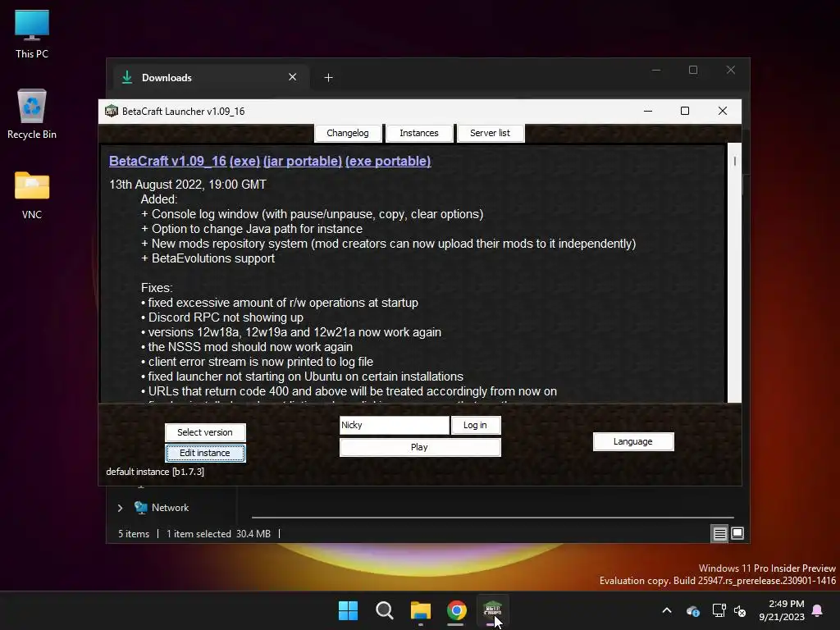Follow the (jar portable) download link
Screen dimensions: 840x630
pyautogui.click(x=303, y=162)
